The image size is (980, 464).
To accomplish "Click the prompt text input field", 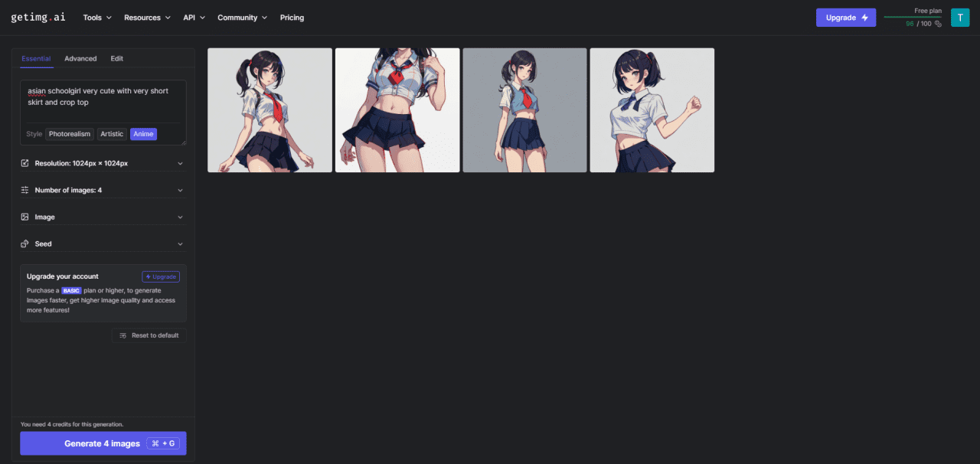I will (103, 96).
